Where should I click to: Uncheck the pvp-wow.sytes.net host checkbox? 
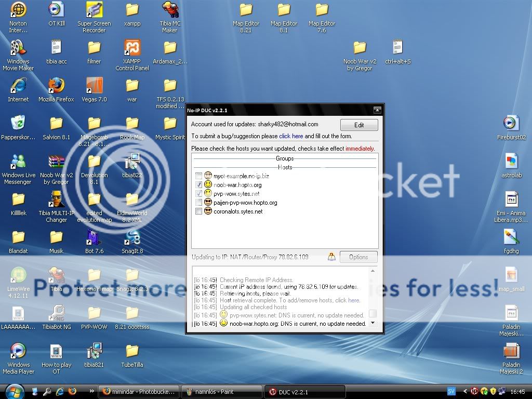click(x=198, y=194)
